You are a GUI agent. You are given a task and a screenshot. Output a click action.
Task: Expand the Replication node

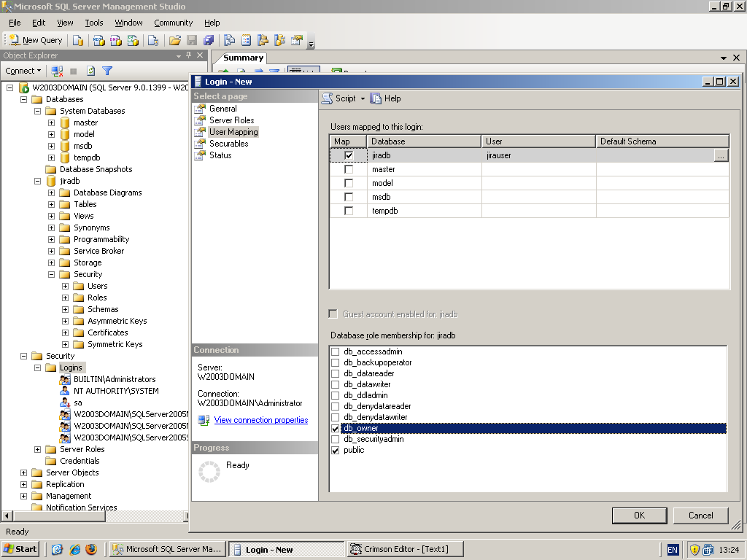(x=24, y=484)
